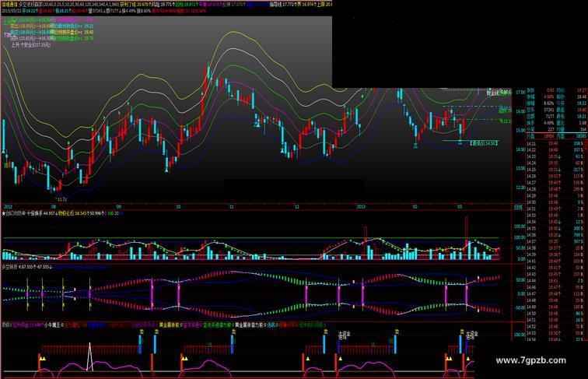Click the 上升↑安全价(17.15元) text line

pos(31,44)
